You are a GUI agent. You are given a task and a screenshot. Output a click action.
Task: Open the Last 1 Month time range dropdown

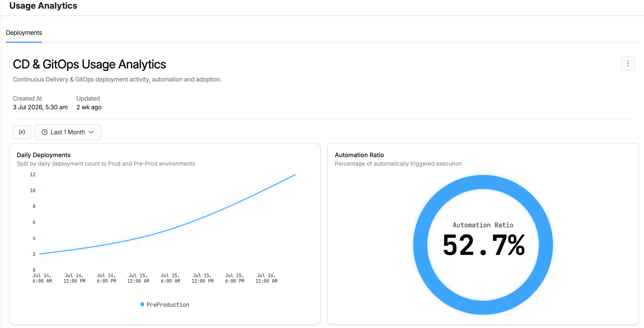tap(68, 132)
